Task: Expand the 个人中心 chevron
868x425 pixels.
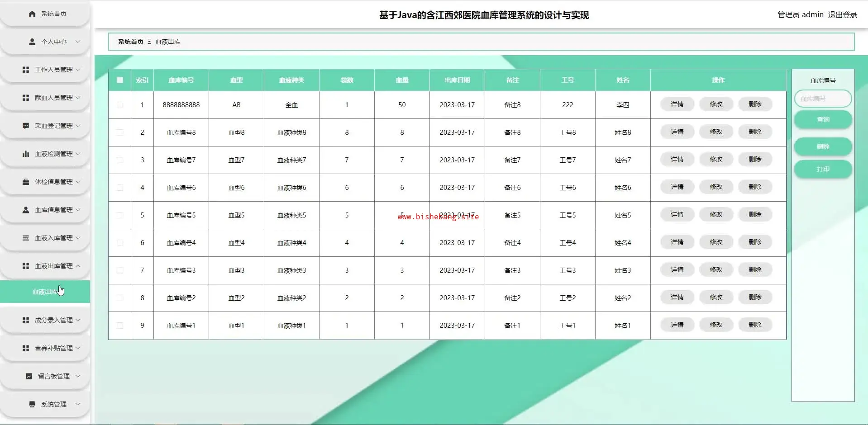Action: tap(78, 42)
